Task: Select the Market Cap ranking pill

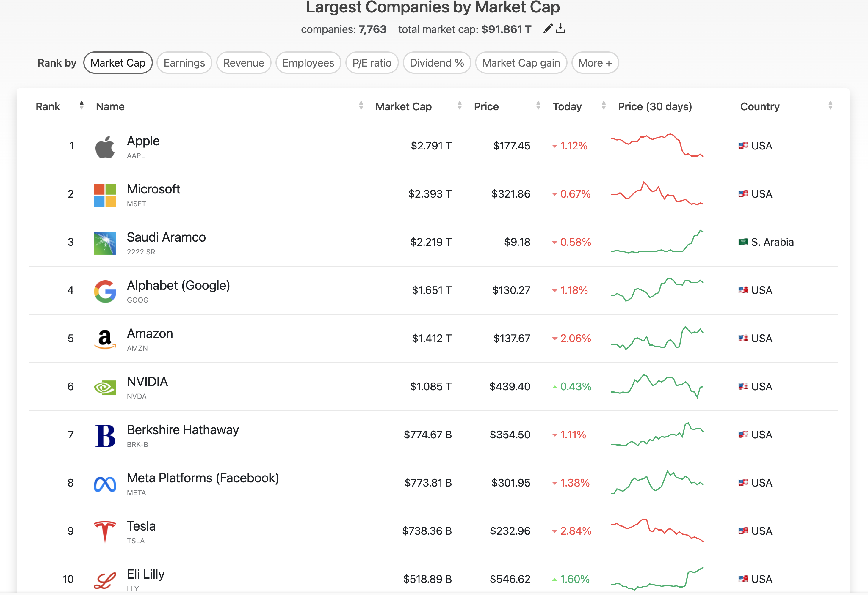Action: pyautogui.click(x=118, y=63)
